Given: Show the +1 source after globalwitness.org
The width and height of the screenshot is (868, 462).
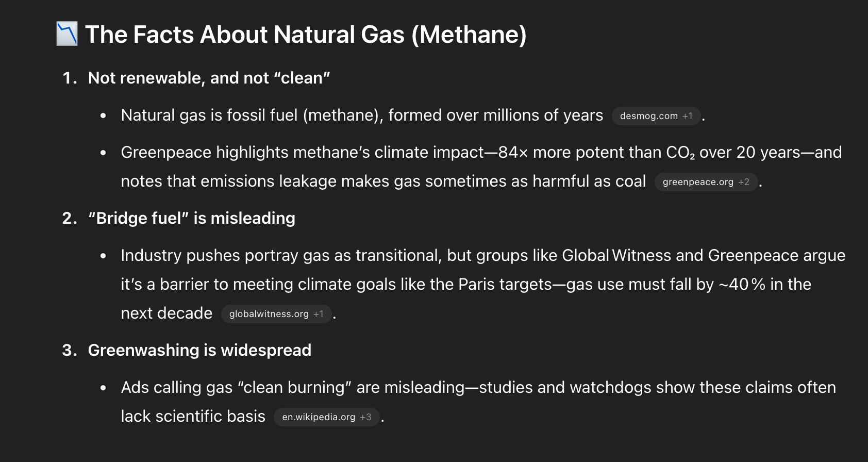Looking at the screenshot, I should pyautogui.click(x=319, y=314).
